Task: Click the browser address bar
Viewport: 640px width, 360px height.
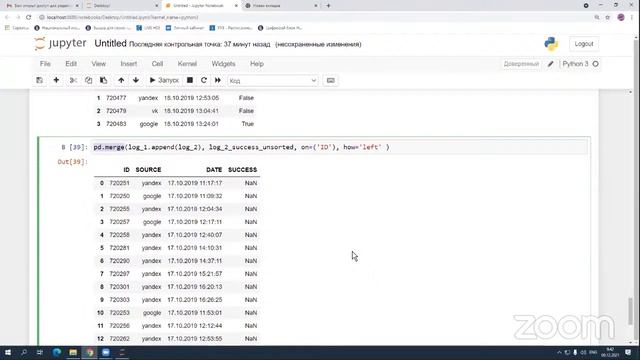Action: click(x=314, y=17)
